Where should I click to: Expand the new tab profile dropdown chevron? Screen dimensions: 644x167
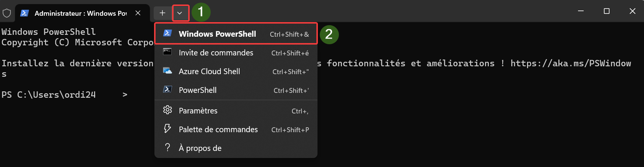(x=180, y=13)
